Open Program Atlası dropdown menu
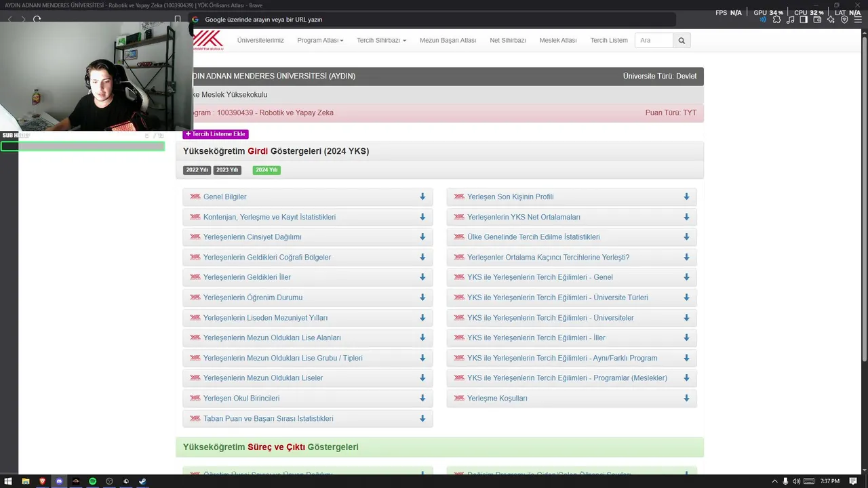Screen dimensions: 868x488 click(320, 41)
